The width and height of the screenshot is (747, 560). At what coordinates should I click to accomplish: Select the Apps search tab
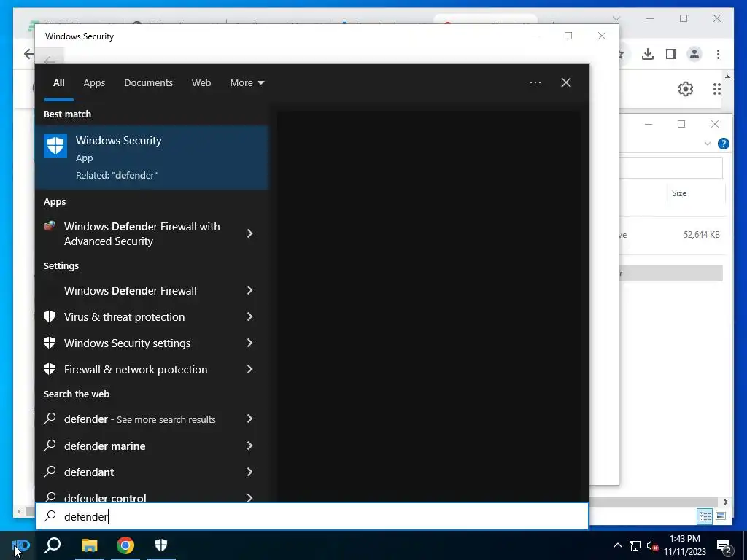click(94, 82)
